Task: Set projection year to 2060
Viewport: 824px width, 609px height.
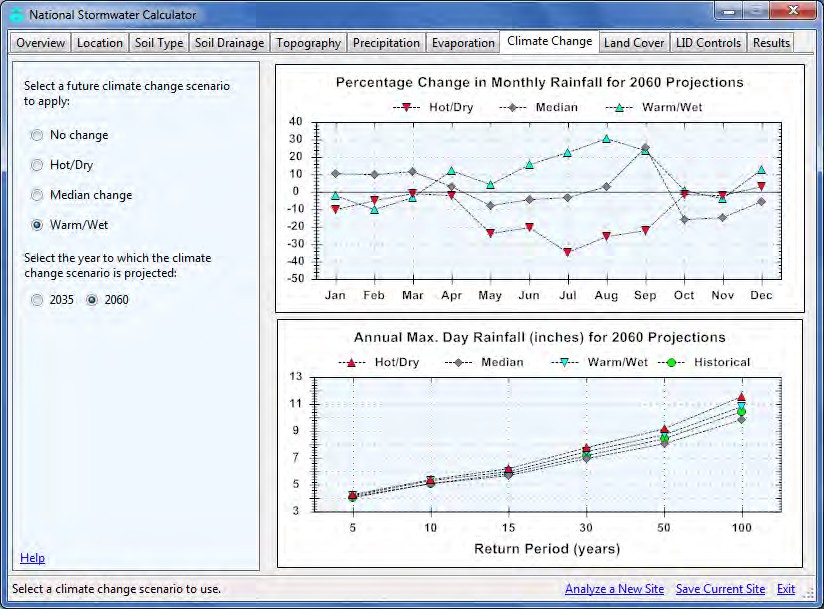Action: (x=93, y=300)
